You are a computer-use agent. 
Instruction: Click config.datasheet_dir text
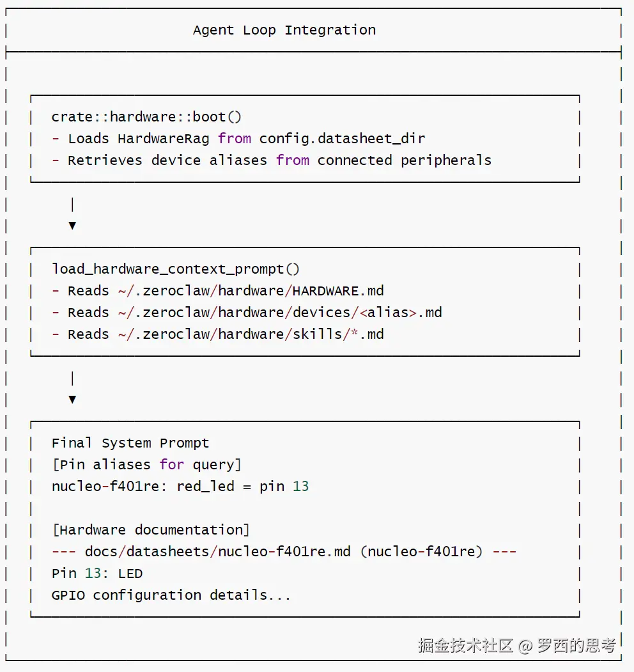pyautogui.click(x=342, y=139)
